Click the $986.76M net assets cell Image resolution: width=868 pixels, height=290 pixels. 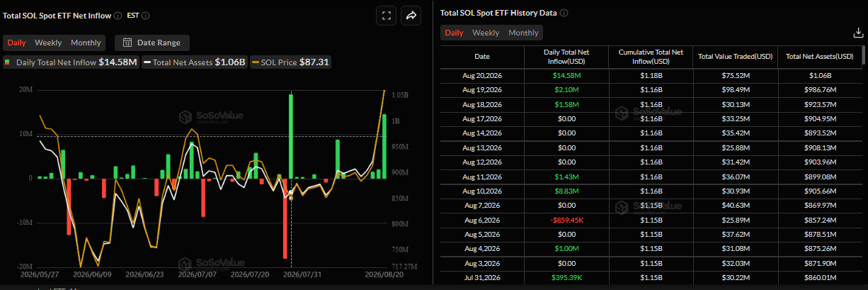tap(820, 90)
